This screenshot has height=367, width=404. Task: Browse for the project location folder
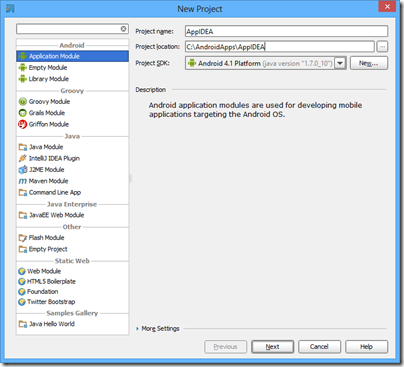point(382,47)
